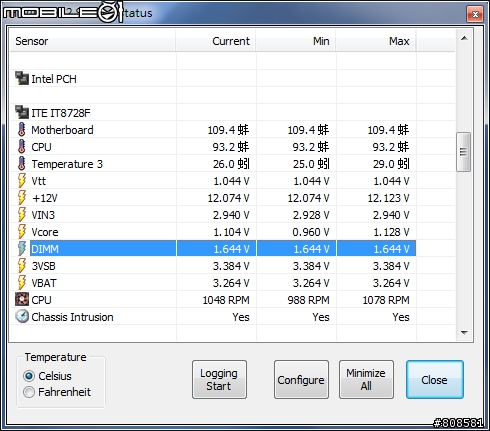Click the Vcore voltage bolt icon
The width and height of the screenshot is (490, 431).
22,231
